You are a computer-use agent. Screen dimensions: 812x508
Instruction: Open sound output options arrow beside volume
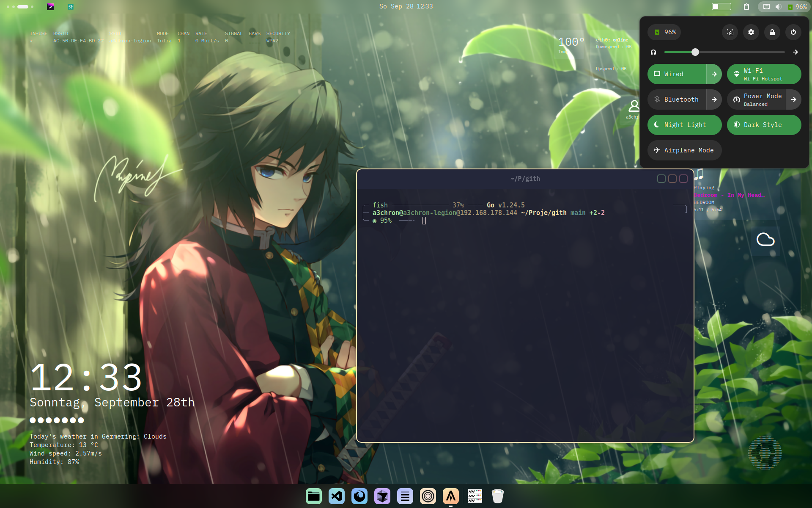tap(796, 52)
